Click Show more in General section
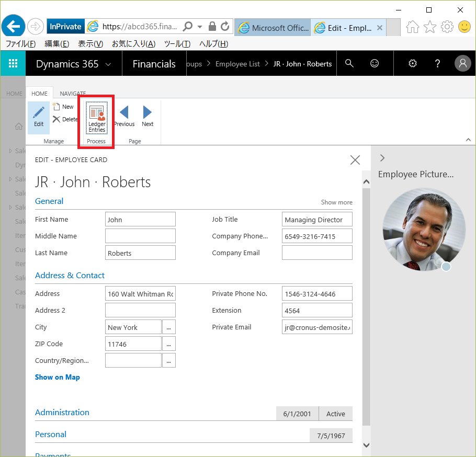The height and width of the screenshot is (457, 476). [337, 202]
